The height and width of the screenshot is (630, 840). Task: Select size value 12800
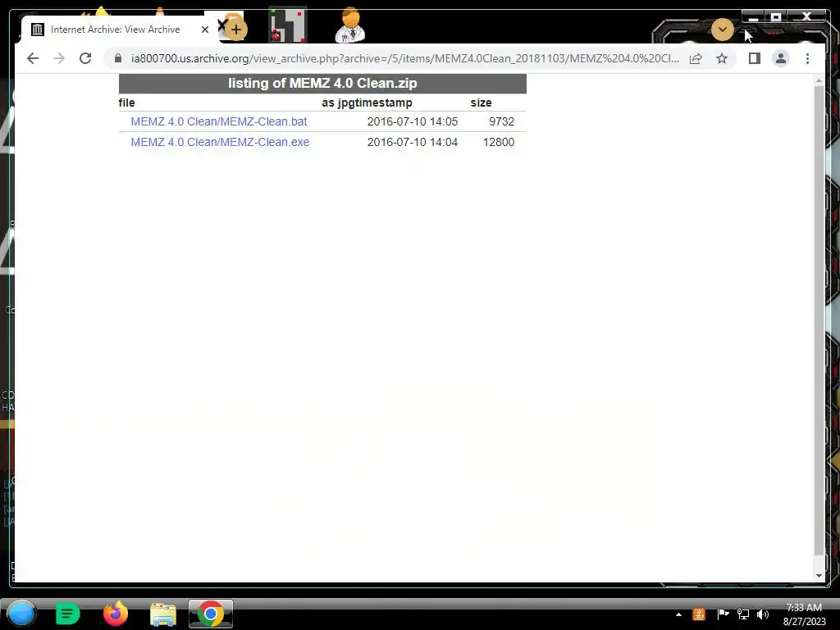click(498, 142)
